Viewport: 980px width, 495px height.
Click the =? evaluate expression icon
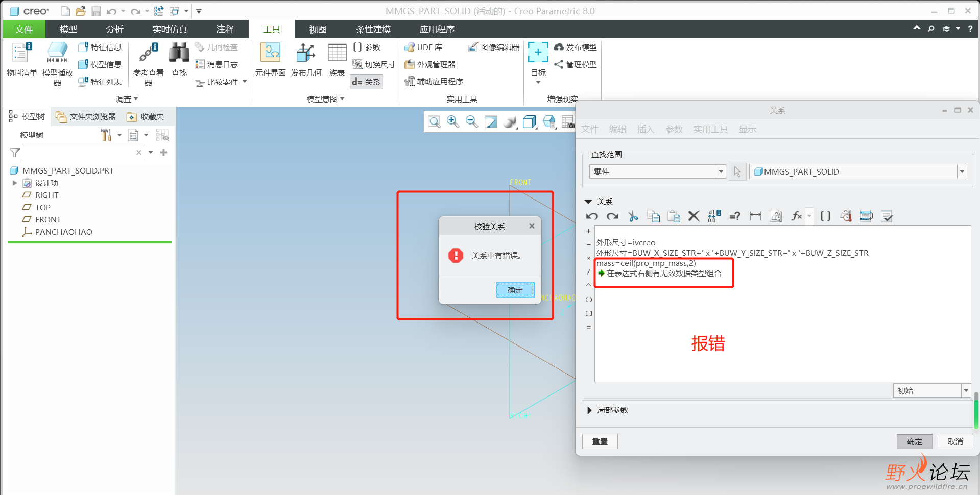pos(735,216)
